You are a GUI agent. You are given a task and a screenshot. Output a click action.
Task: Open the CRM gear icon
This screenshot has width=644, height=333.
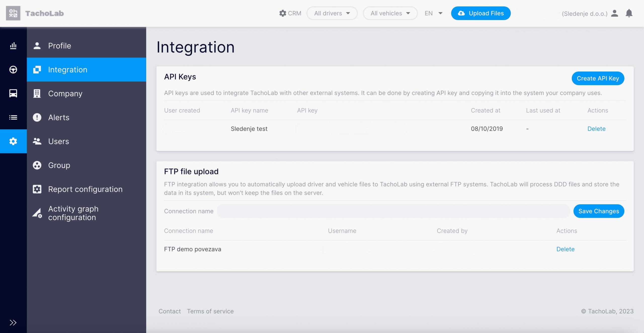pyautogui.click(x=283, y=13)
